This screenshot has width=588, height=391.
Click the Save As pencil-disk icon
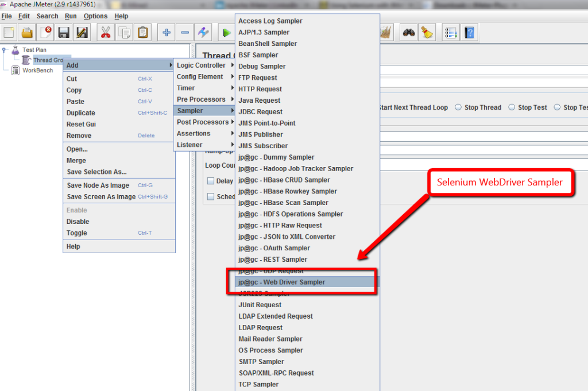[x=82, y=33]
